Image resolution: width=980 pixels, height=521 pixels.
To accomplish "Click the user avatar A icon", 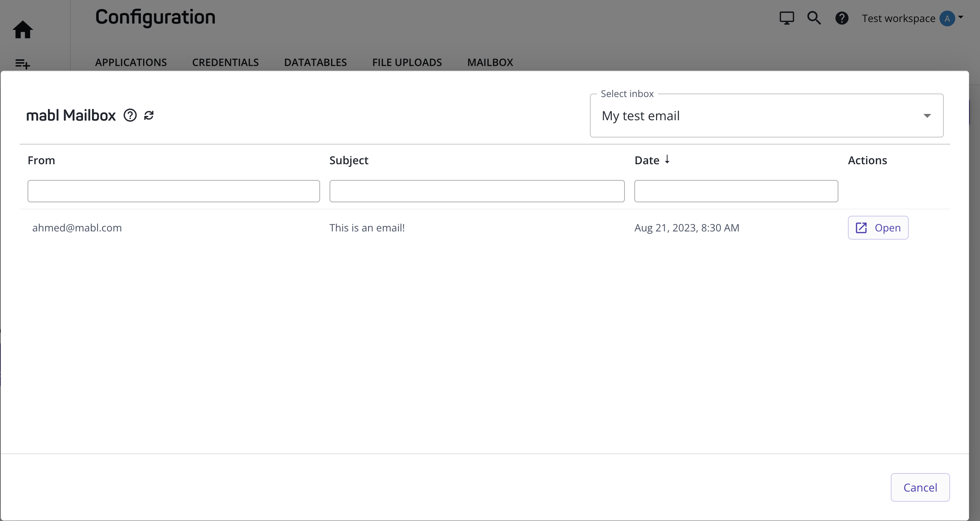I will tap(947, 18).
